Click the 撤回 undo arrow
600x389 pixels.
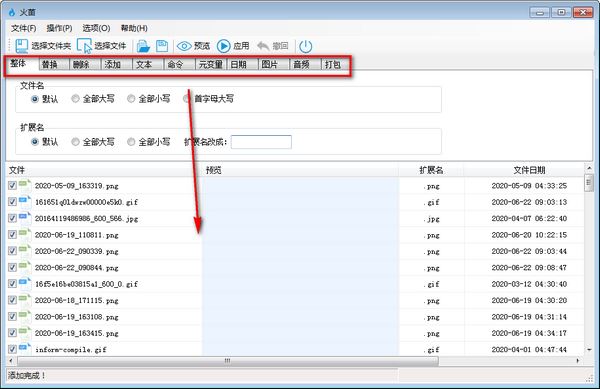tap(263, 46)
